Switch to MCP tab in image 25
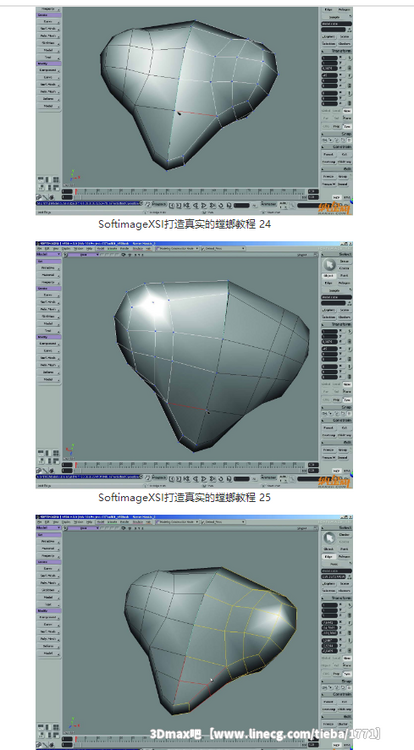The height and width of the screenshot is (750, 414). point(337,470)
